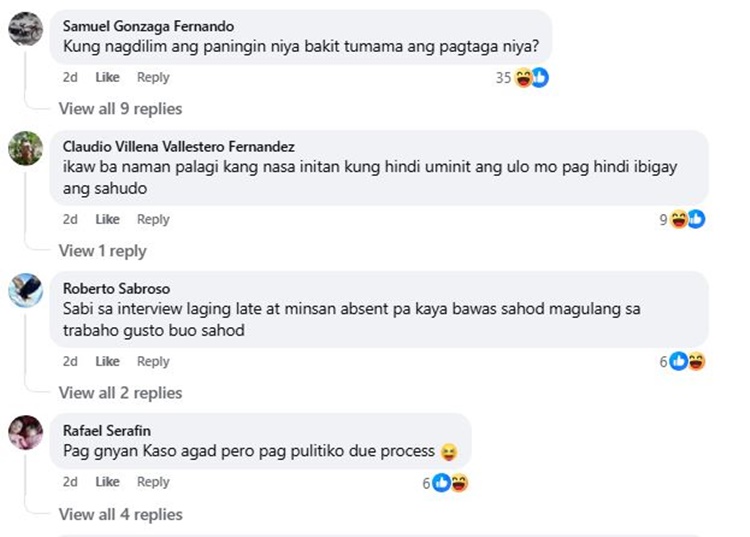Like Samuel Gonzaga Fernando's comment
750x537 pixels.
107,78
